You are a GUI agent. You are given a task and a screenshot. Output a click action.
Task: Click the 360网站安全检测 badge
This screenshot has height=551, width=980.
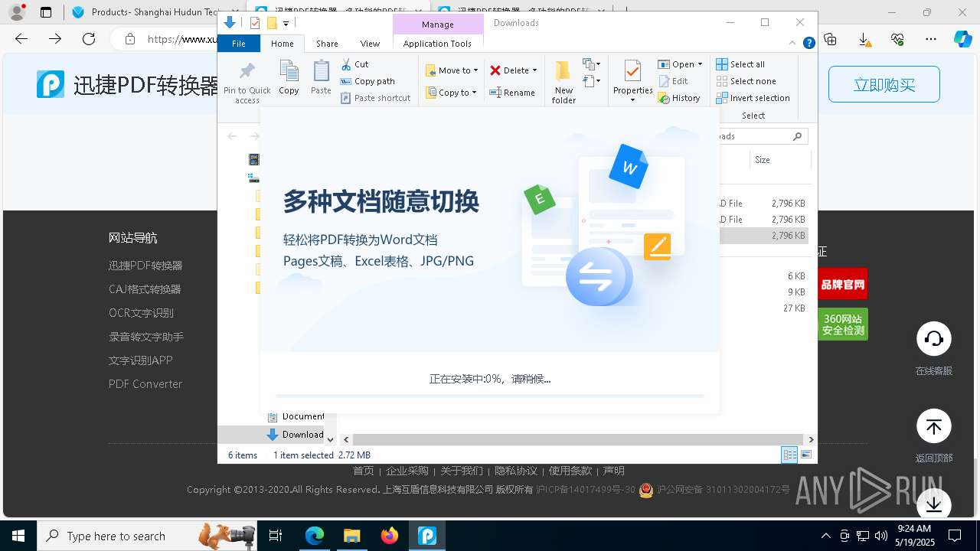(843, 324)
